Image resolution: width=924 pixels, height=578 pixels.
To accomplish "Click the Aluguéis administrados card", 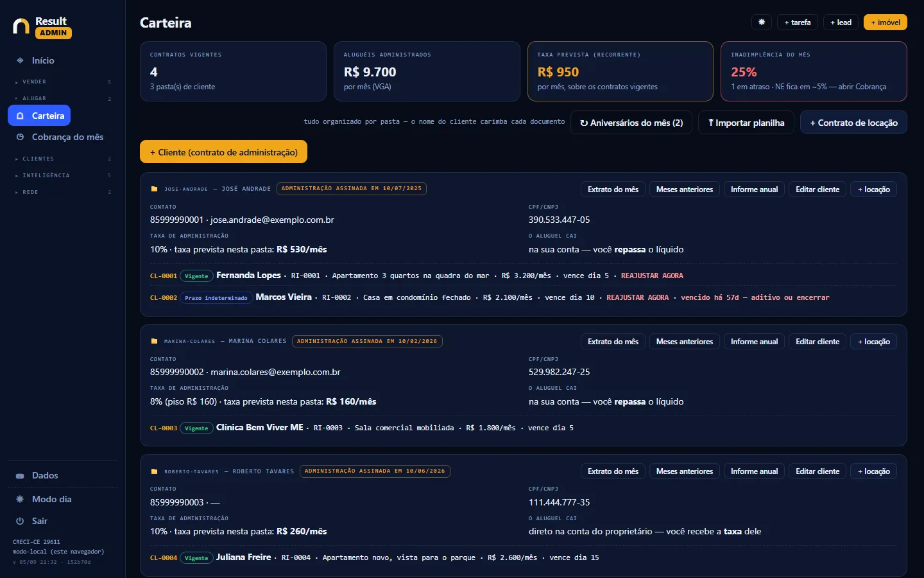I will (427, 71).
